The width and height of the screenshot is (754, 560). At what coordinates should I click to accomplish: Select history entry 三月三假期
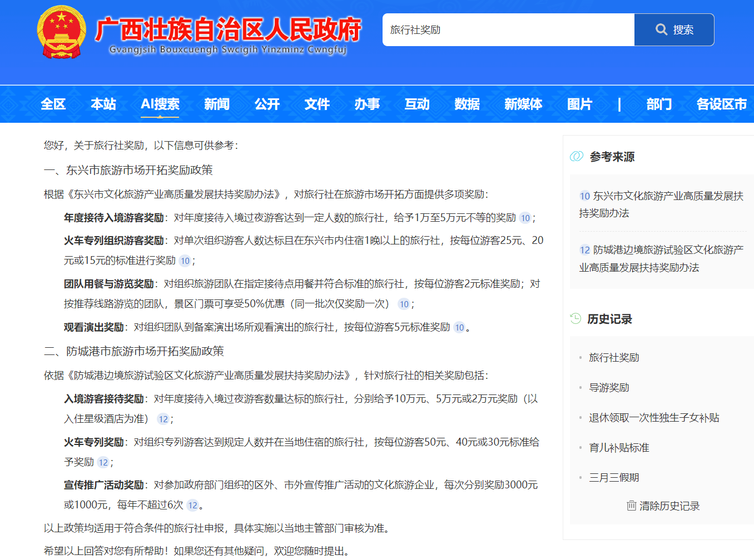point(614,477)
